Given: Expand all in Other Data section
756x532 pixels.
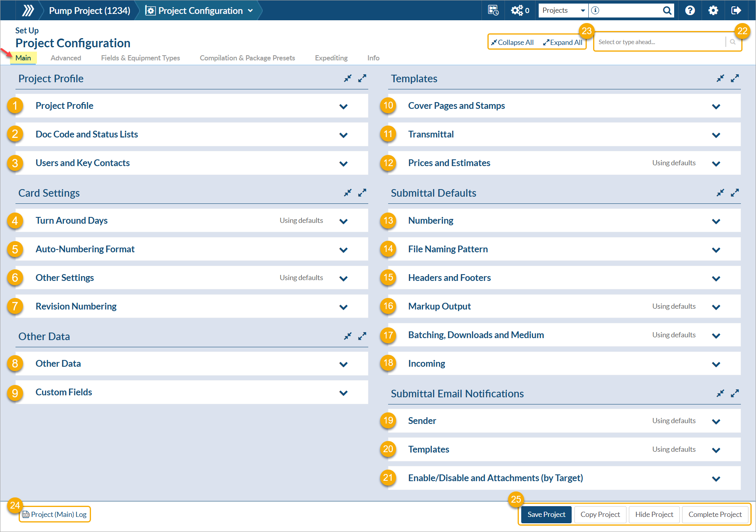Looking at the screenshot, I should click(x=362, y=336).
